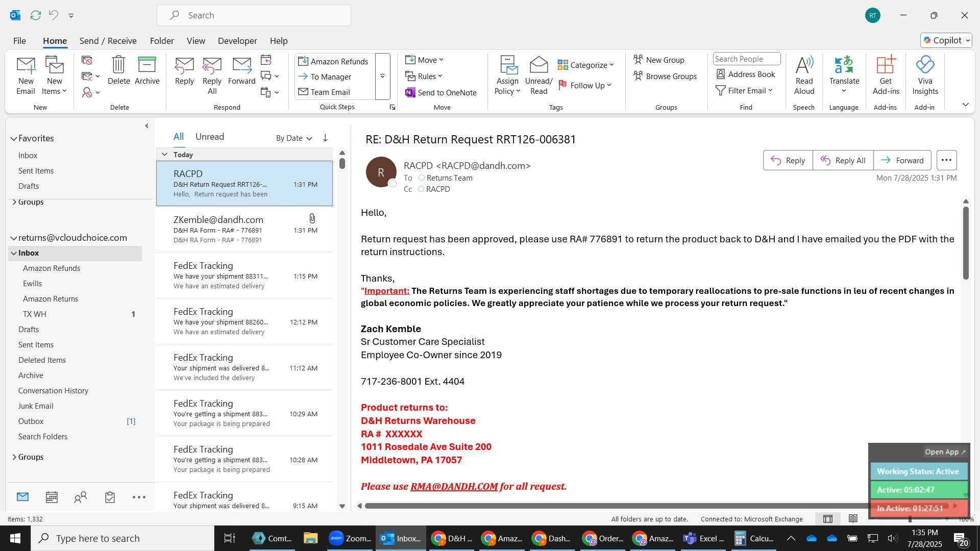Switch to Normal view in status bar

coord(827,519)
